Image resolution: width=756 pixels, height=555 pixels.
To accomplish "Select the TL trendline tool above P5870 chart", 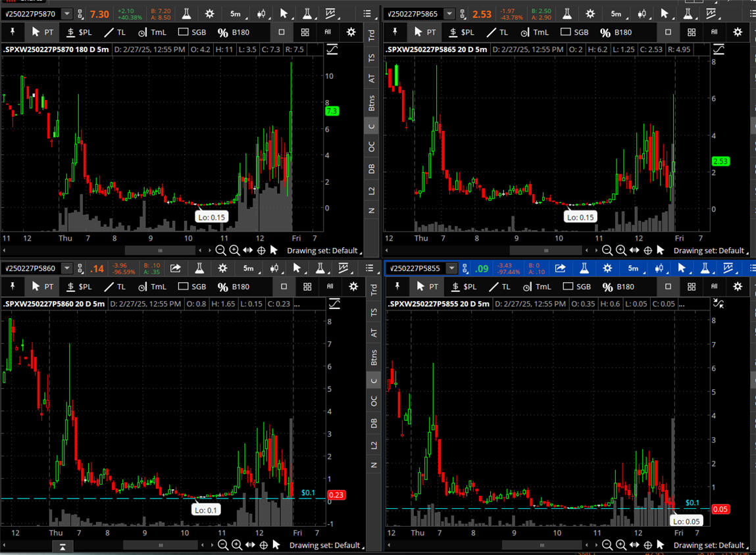I will [x=114, y=32].
